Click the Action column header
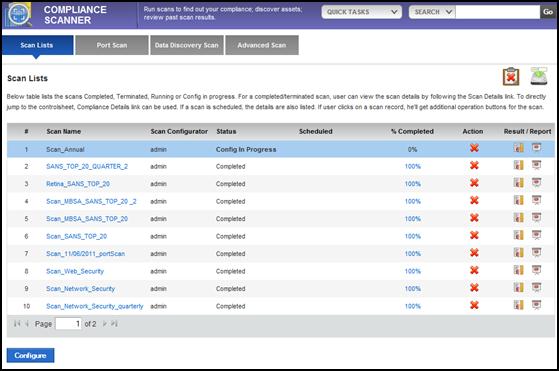Viewport: 559px width, 371px height. 473,132
